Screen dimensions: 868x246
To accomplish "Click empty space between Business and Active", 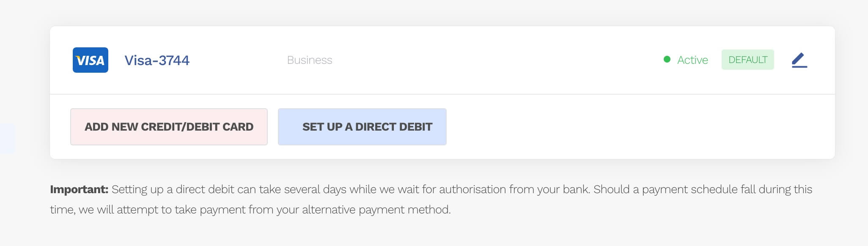I will (495, 60).
